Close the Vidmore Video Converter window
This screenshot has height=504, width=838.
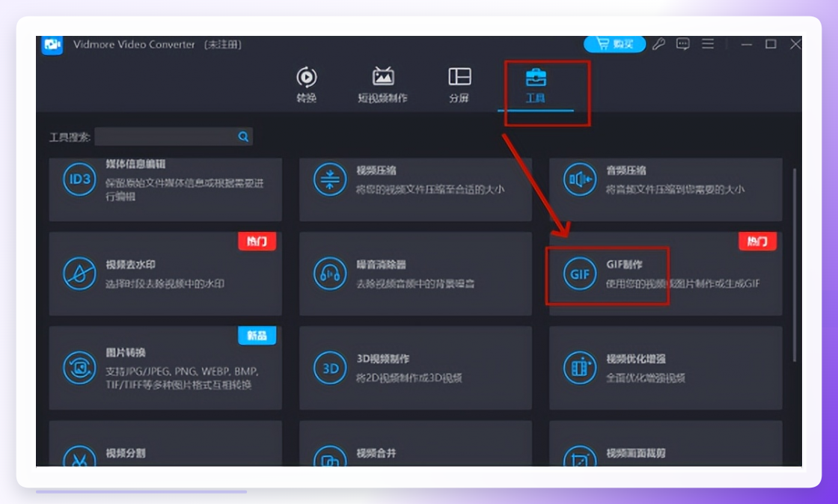[x=795, y=44]
